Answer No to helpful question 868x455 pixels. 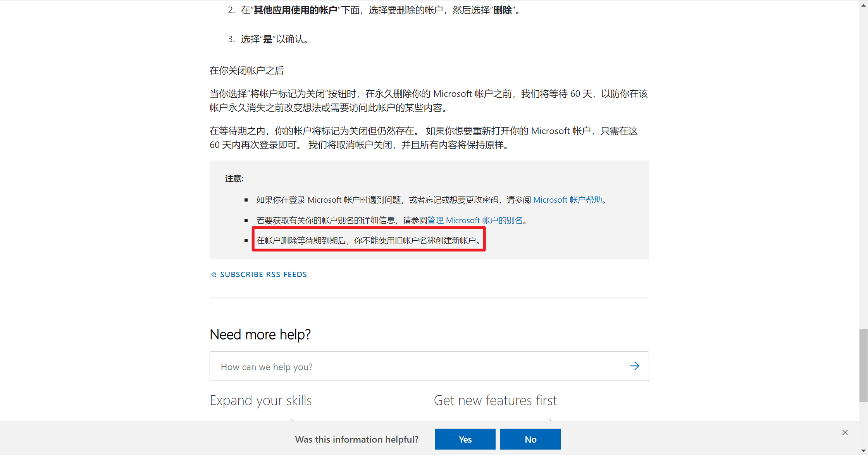pyautogui.click(x=530, y=439)
